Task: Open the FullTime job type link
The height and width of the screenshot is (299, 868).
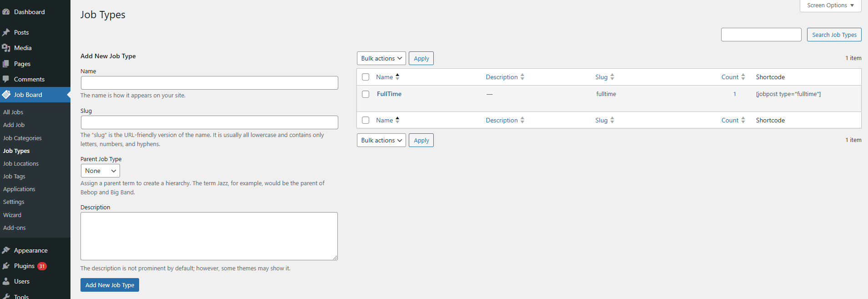Action: coord(389,94)
